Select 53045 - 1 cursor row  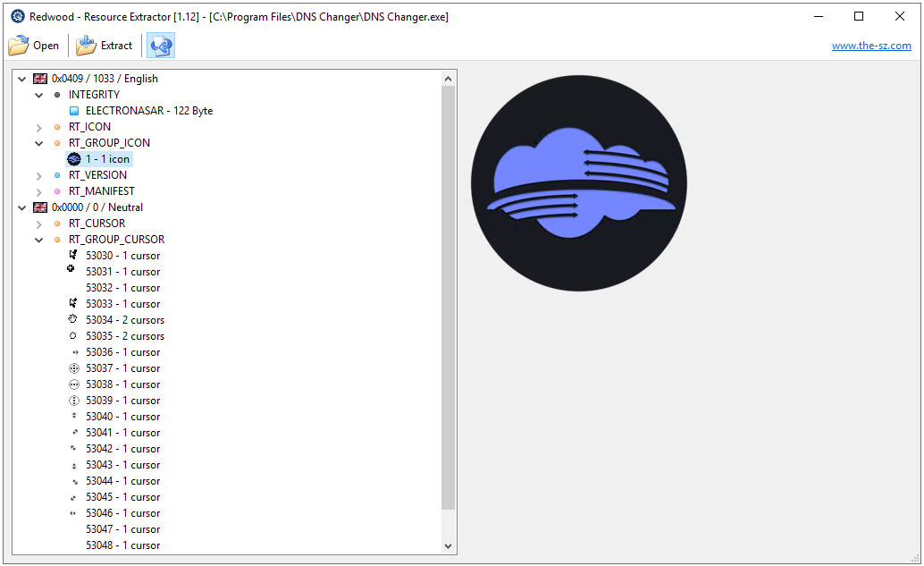[123, 497]
